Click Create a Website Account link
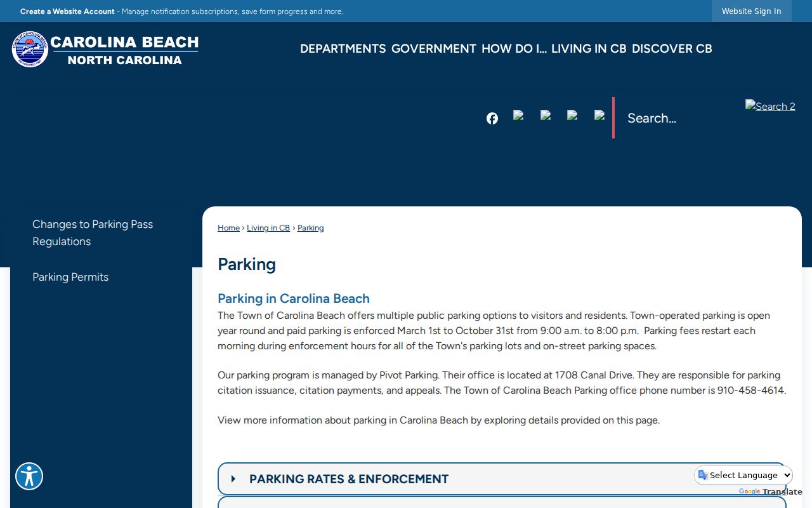The width and height of the screenshot is (812, 508). pyautogui.click(x=67, y=11)
